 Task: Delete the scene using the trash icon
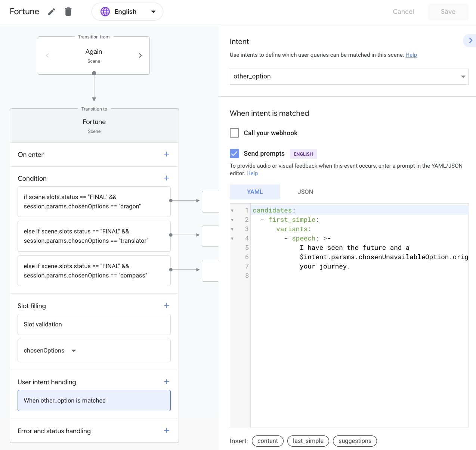pos(68,12)
